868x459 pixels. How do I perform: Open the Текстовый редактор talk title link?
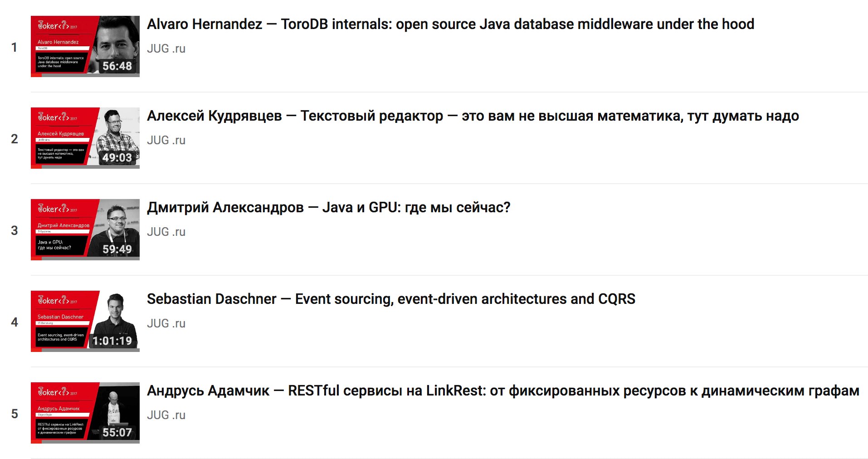click(473, 116)
